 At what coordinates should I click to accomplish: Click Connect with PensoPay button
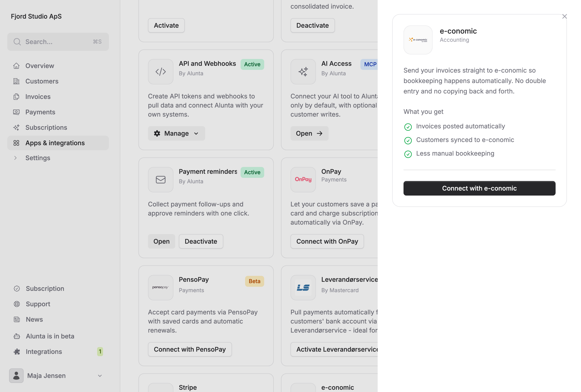point(190,349)
